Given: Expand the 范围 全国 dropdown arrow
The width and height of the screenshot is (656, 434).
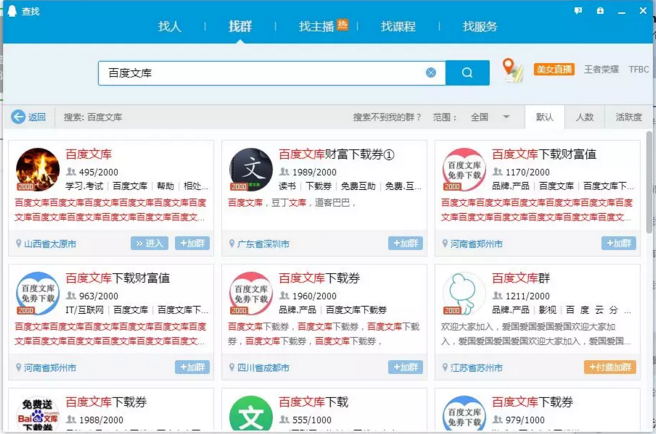Looking at the screenshot, I should point(506,117).
